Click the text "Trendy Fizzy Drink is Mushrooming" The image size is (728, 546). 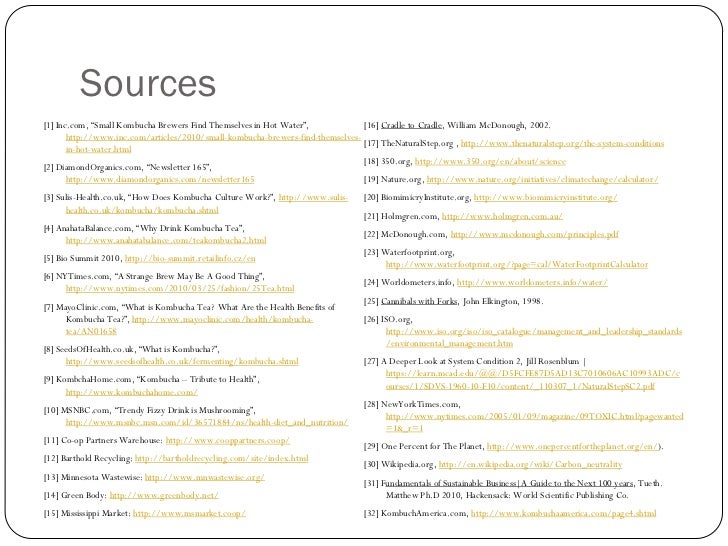tap(185, 410)
